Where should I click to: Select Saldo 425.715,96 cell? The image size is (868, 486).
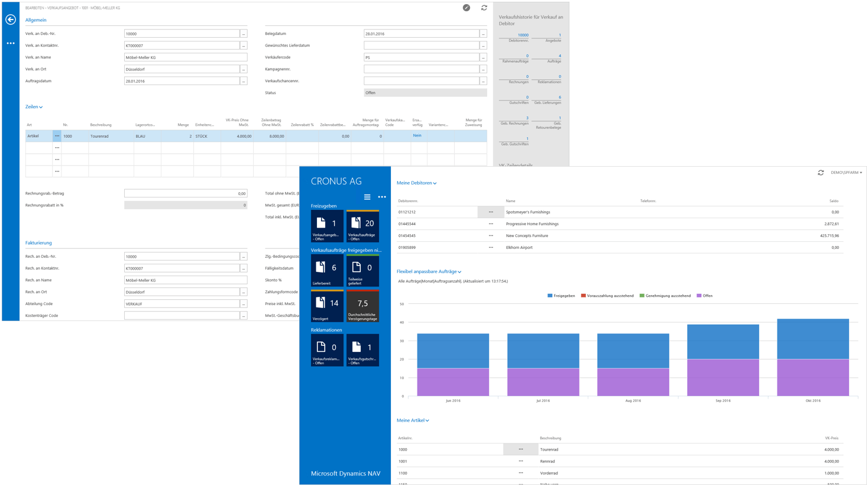point(830,235)
